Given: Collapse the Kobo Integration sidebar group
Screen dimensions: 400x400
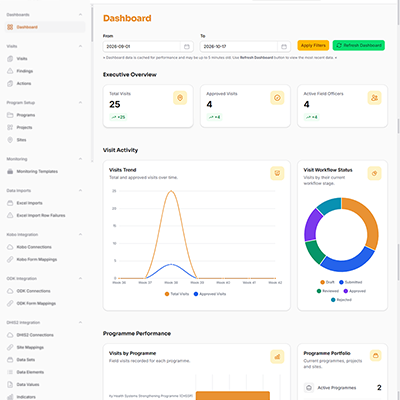Looking at the screenshot, I should 80,234.
